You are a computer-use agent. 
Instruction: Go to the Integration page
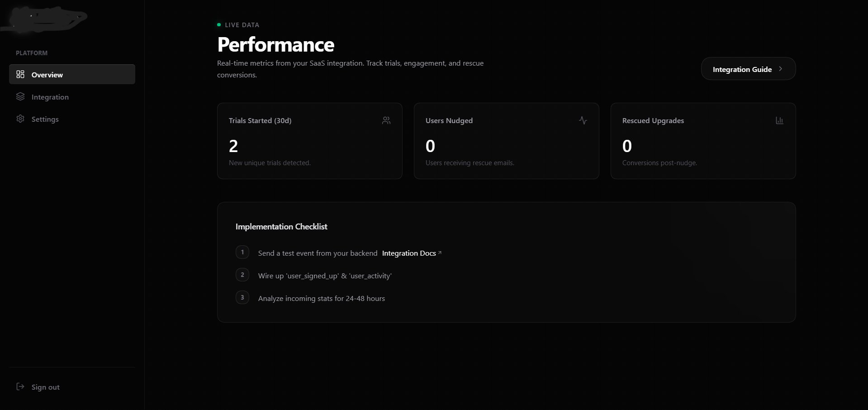[x=50, y=97]
